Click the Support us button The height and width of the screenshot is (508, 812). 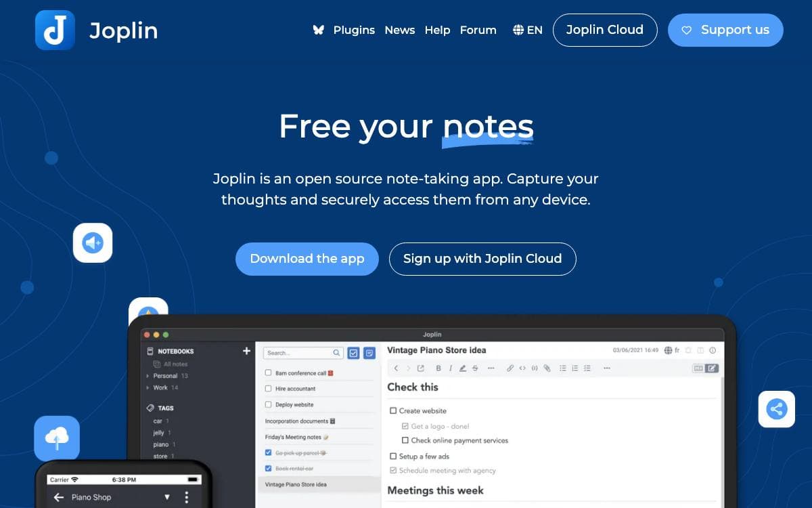(725, 30)
